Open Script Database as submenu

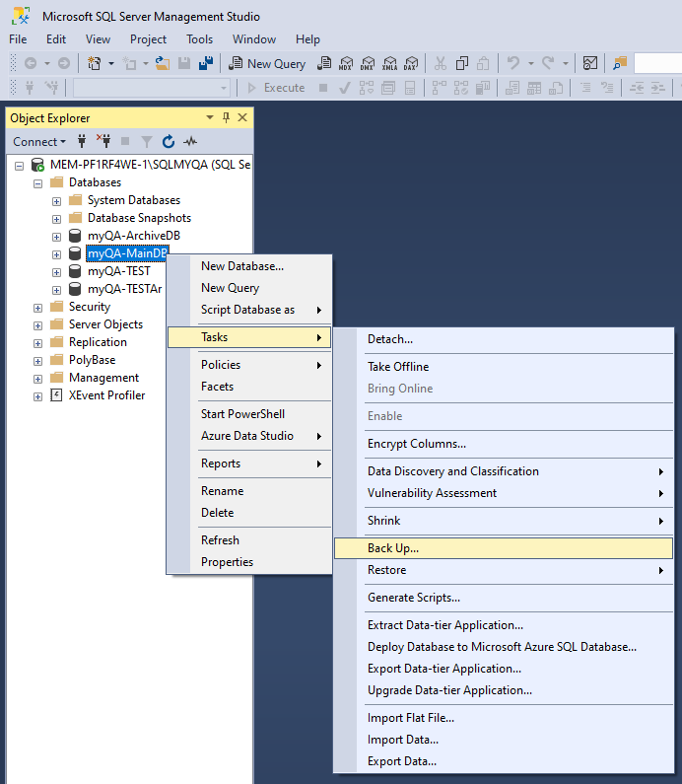click(249, 310)
